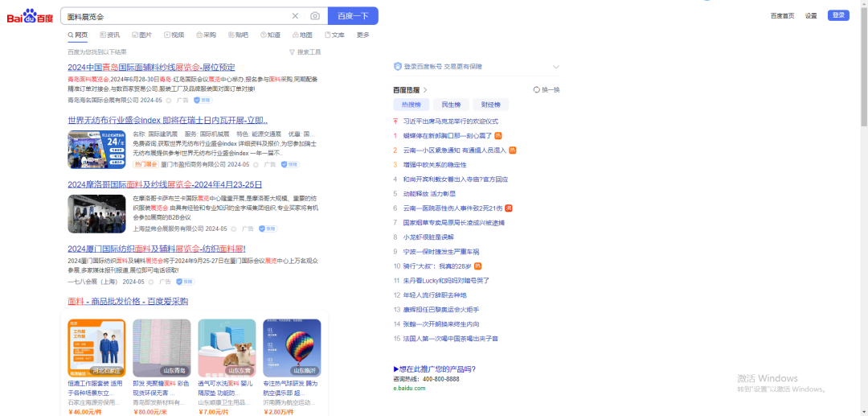Screen dimensions: 868x416
Task: Click the shield icon beside 登录百度帐号
Action: click(x=397, y=67)
